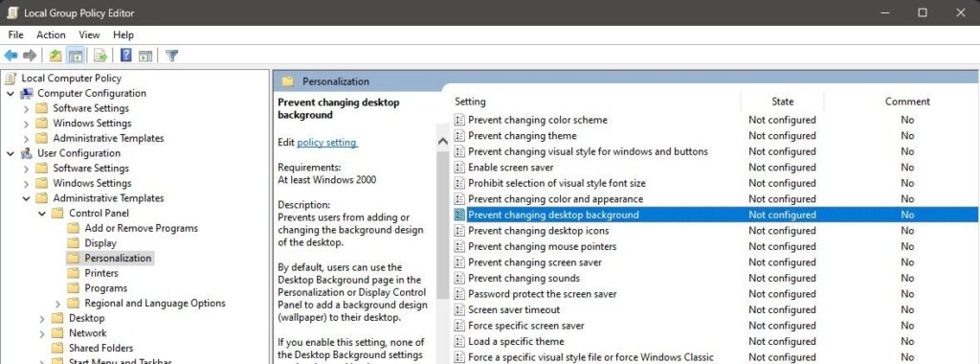Click the Computer Configuration node icon
Image resolution: width=980 pixels, height=364 pixels.
[x=27, y=93]
